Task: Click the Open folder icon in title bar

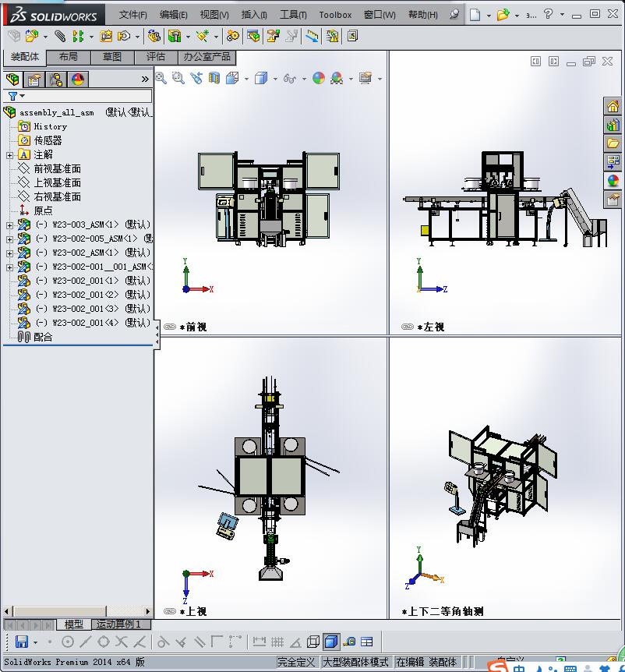Action: coord(503,15)
